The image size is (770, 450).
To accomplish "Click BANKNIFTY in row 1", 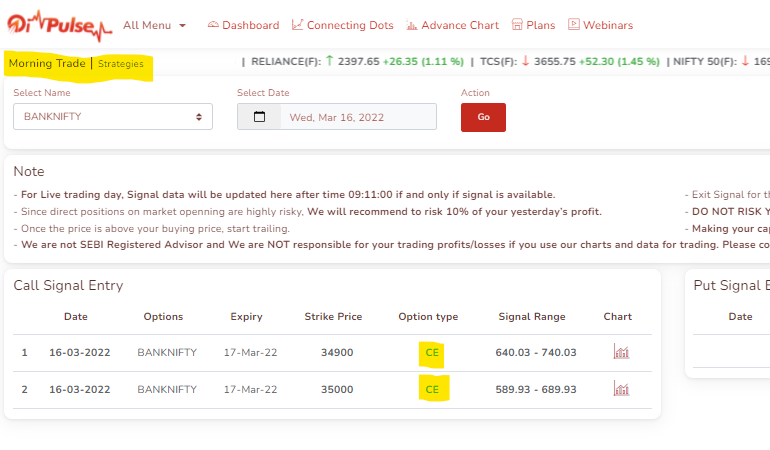I will pyautogui.click(x=167, y=352).
